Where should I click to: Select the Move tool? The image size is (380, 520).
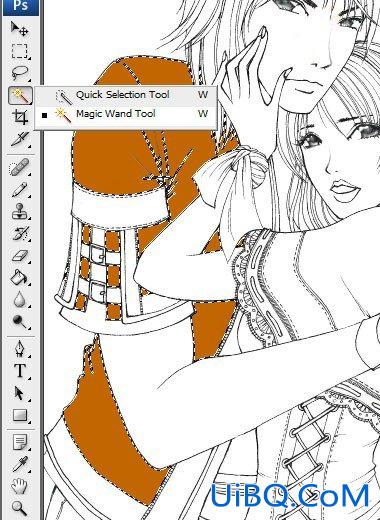tap(20, 29)
